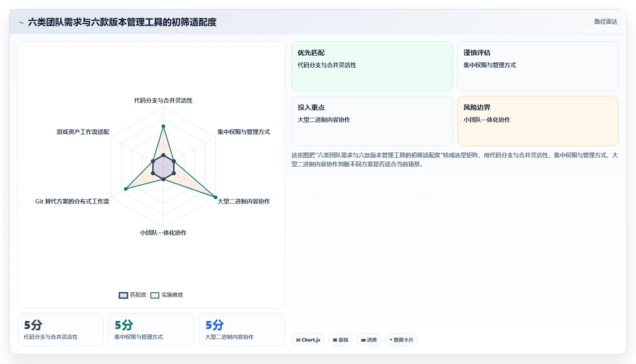Click the chart title 六类团队需求与六款版本管理工具的初筛适配度
This screenshot has width=636, height=364.
pyautogui.click(x=122, y=22)
